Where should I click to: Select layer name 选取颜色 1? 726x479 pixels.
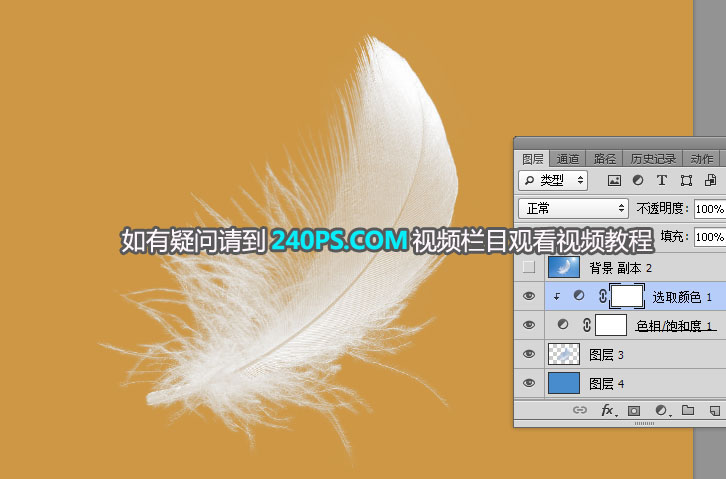coord(682,297)
